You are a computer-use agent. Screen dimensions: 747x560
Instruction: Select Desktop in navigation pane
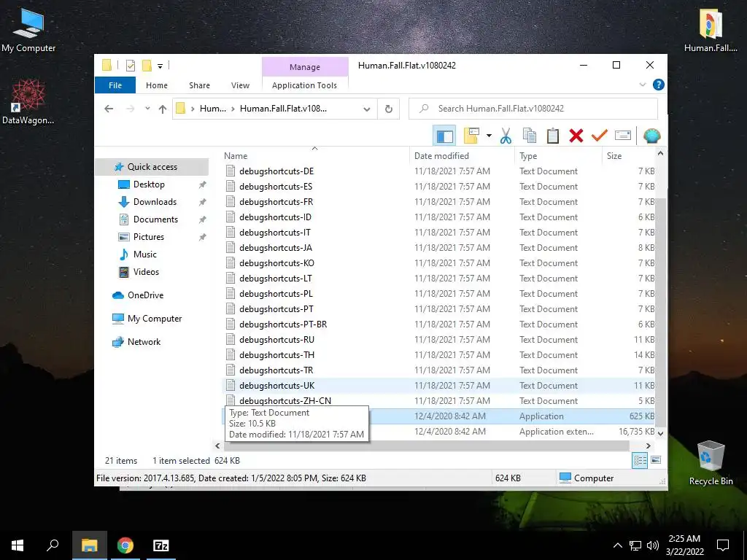pyautogui.click(x=149, y=184)
